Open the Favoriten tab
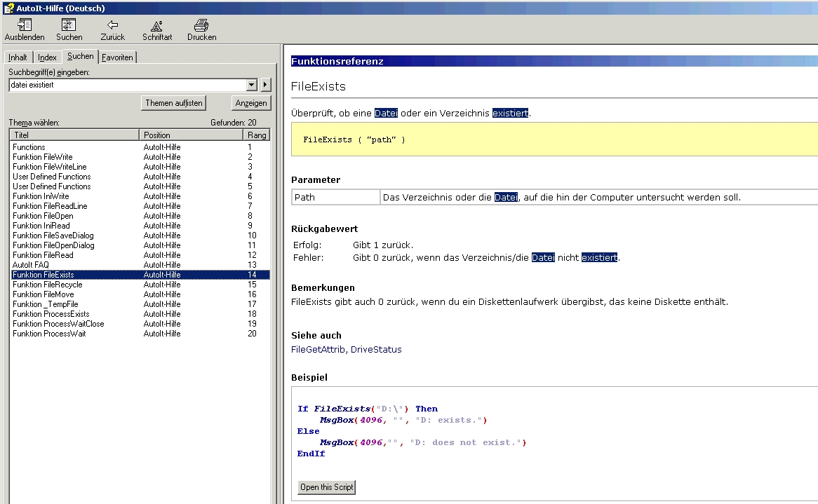The image size is (818, 504). click(x=117, y=57)
